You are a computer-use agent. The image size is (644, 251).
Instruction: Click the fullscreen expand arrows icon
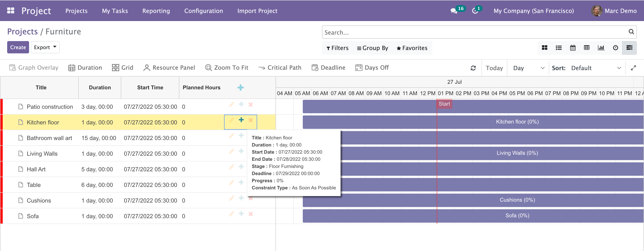click(633, 68)
